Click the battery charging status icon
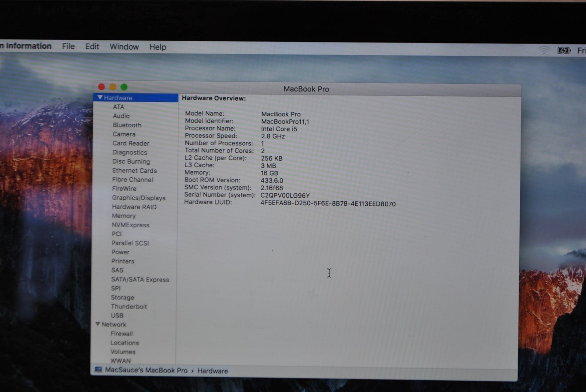The height and width of the screenshot is (392, 586). [564, 51]
